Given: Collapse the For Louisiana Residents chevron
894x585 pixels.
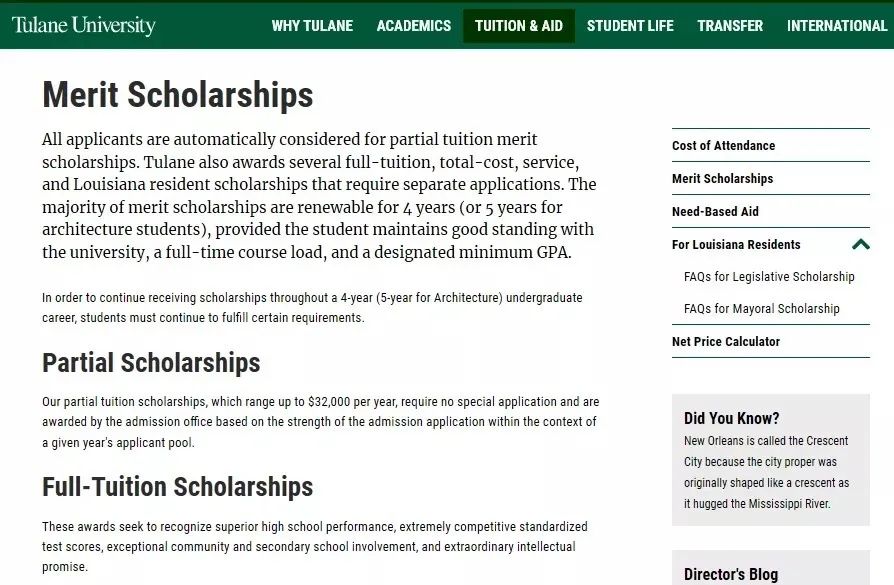Looking at the screenshot, I should coord(860,245).
